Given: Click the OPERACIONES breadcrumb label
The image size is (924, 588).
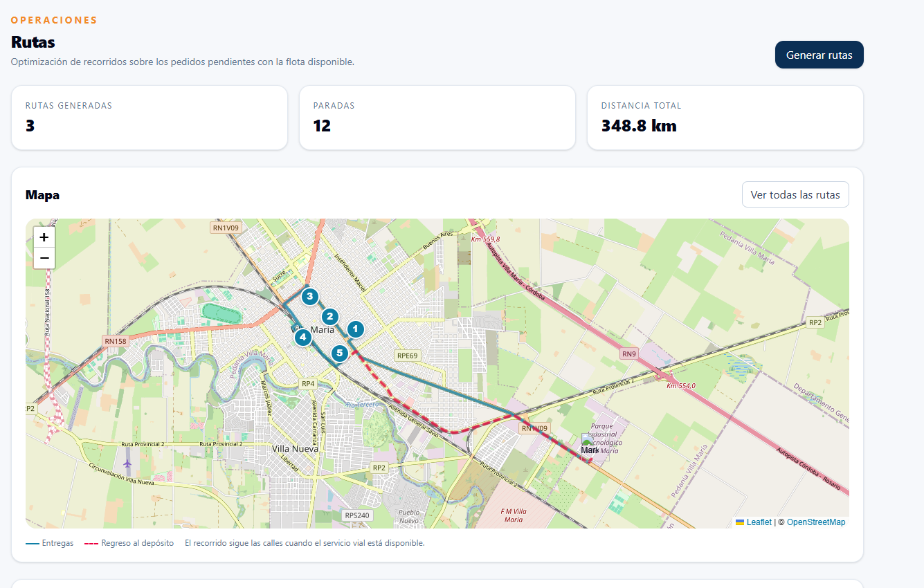Looking at the screenshot, I should coord(54,20).
